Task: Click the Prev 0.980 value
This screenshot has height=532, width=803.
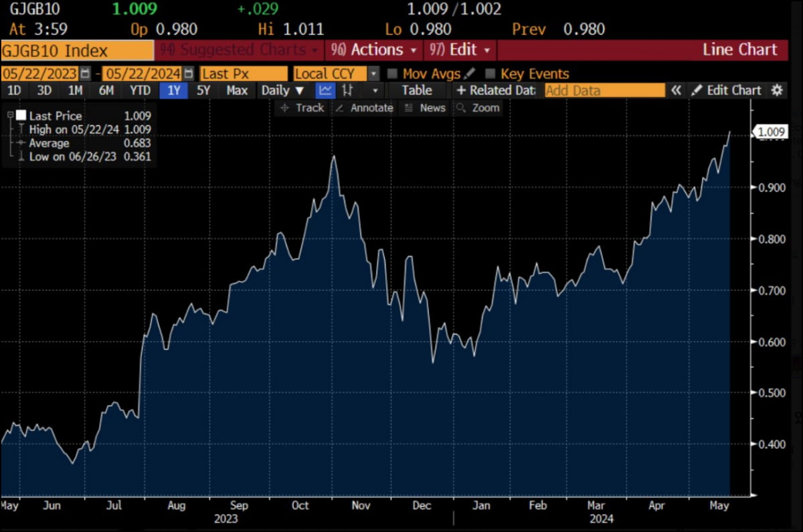Action: point(558,29)
